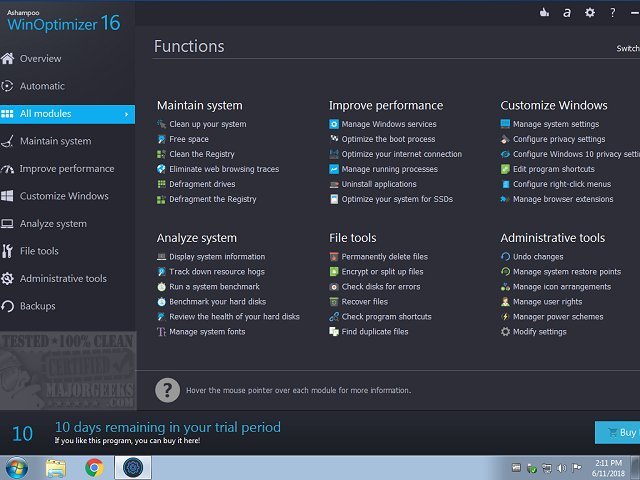The height and width of the screenshot is (480, 640).
Task: Open Backups in sidebar
Action: (x=38, y=306)
